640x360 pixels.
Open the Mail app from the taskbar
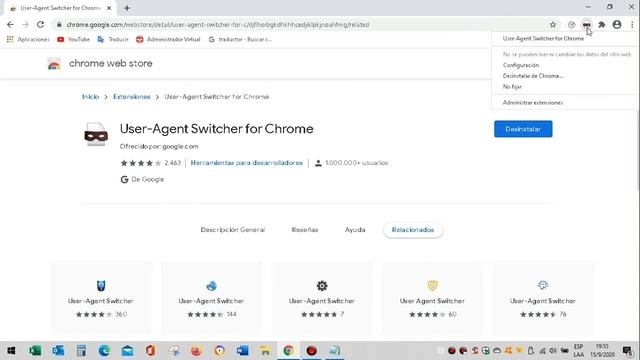127,351
